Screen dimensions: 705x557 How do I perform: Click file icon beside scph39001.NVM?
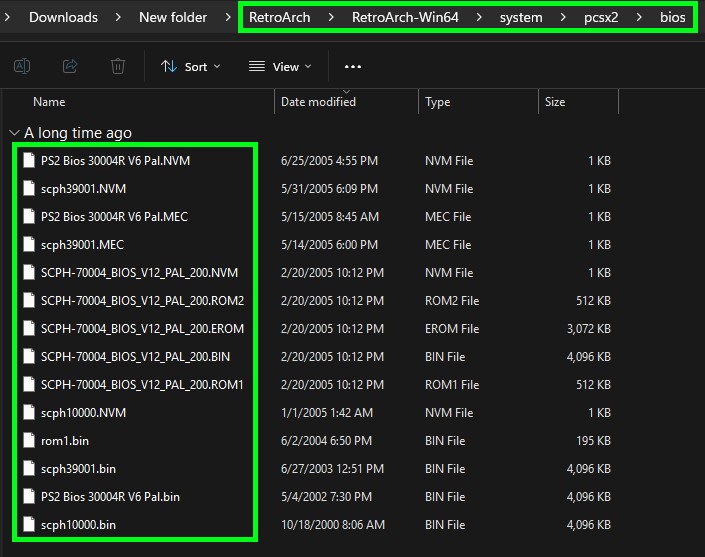click(29, 188)
